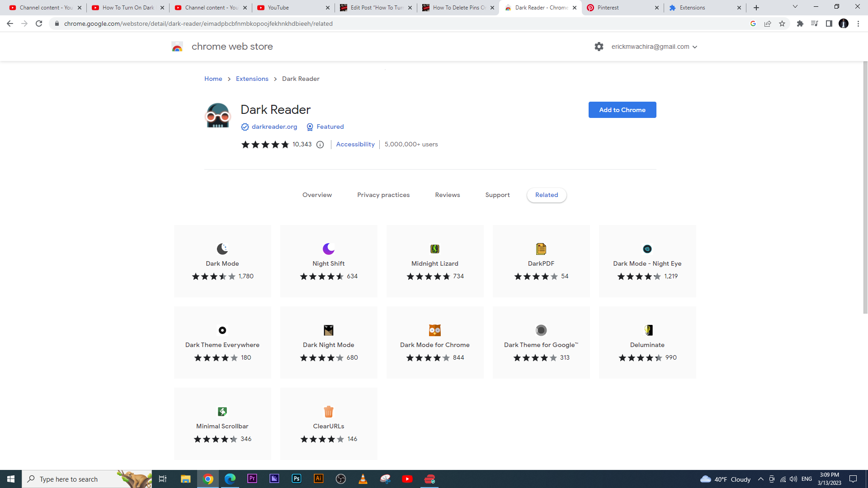868x488 pixels.
Task: Click the Dark Mode crescent moon icon
Action: tap(222, 249)
